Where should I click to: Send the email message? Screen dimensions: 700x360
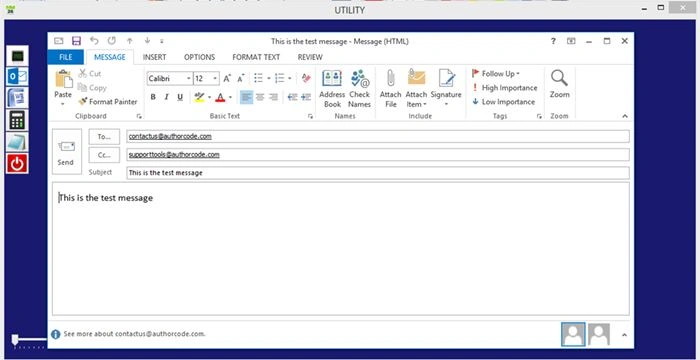click(67, 151)
